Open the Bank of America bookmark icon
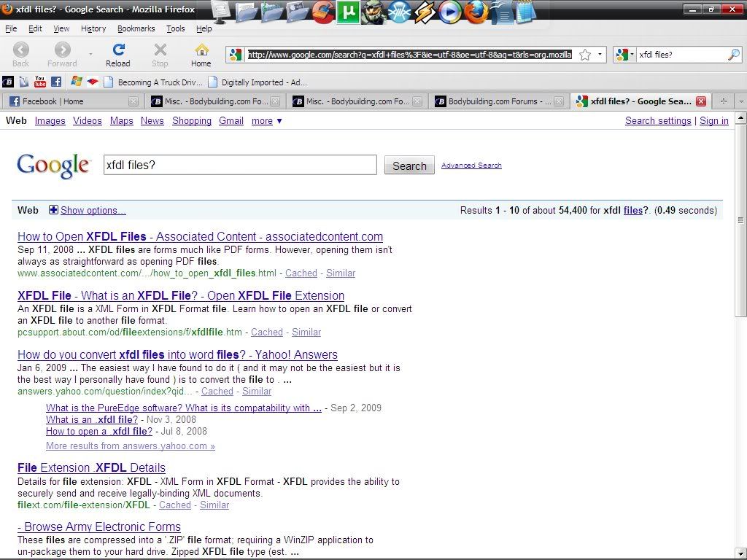The image size is (747, 560). coord(93,82)
